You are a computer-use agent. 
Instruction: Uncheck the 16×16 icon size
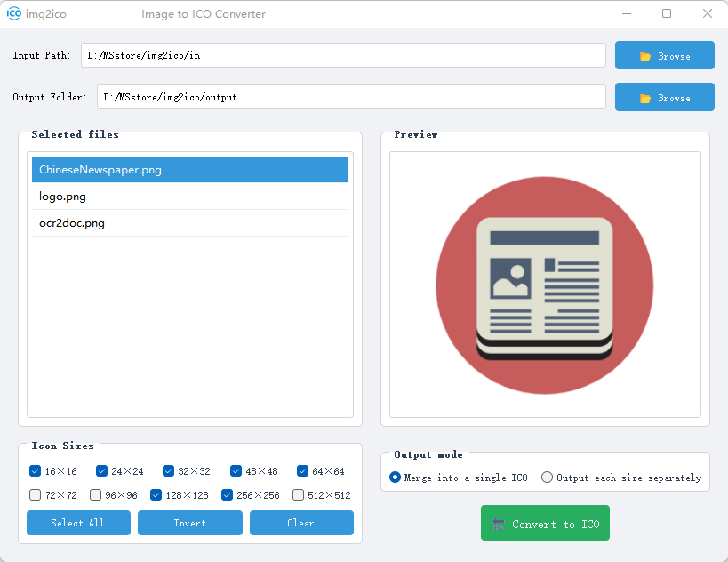point(36,471)
